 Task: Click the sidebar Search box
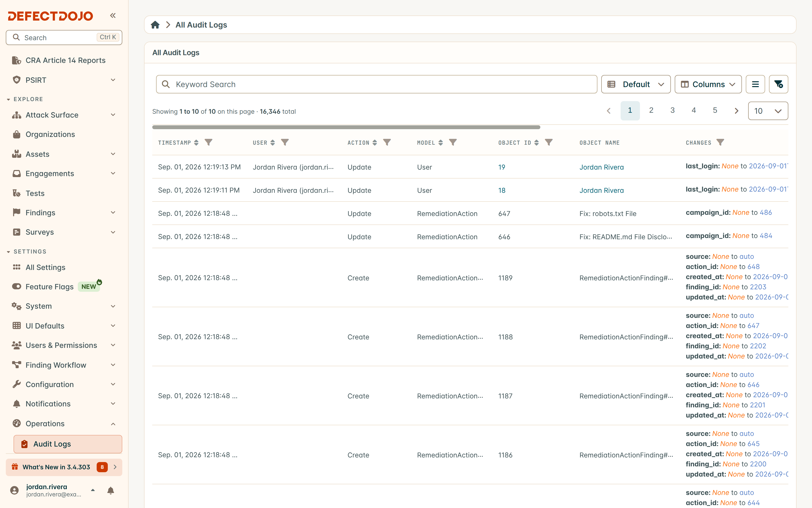pos(64,37)
